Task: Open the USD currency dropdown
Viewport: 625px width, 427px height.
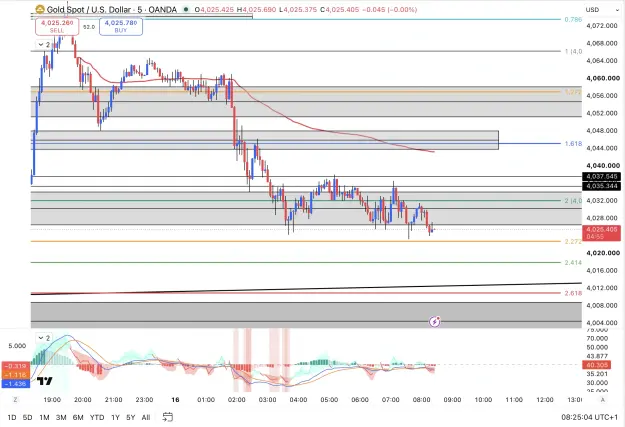Action: (x=601, y=10)
